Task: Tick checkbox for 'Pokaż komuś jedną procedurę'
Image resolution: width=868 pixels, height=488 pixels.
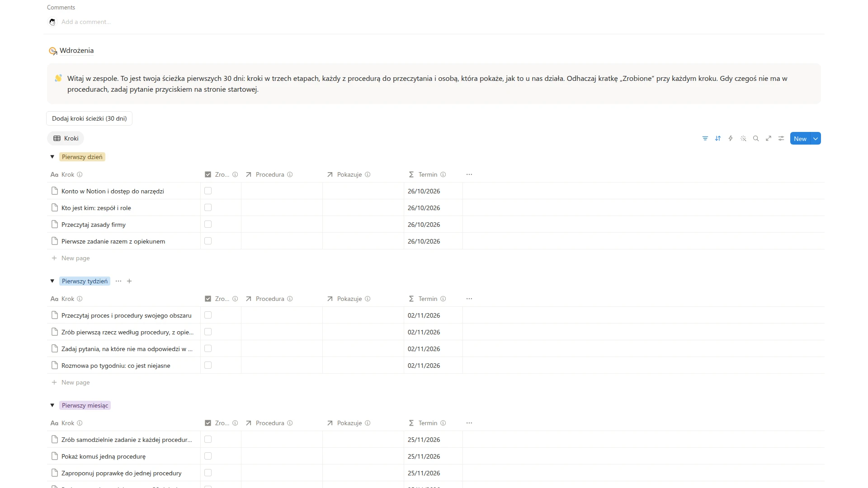Action: click(208, 456)
